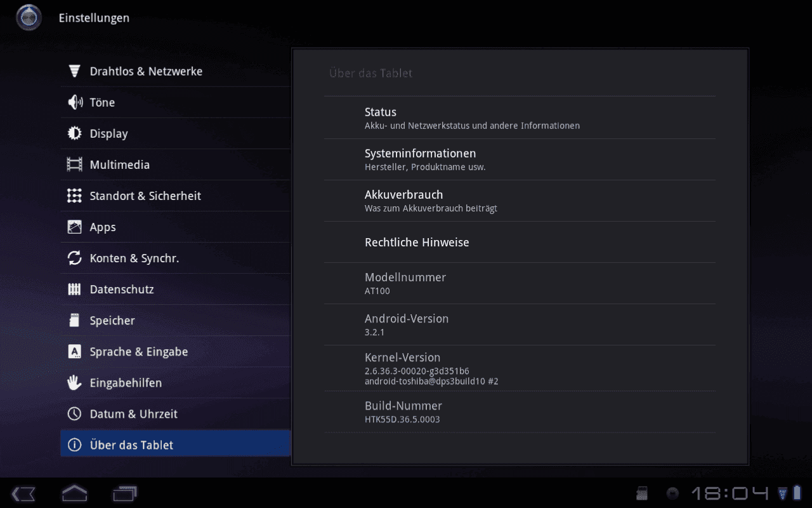Tap the Konten & Synchr. sync icon

pos(75,258)
